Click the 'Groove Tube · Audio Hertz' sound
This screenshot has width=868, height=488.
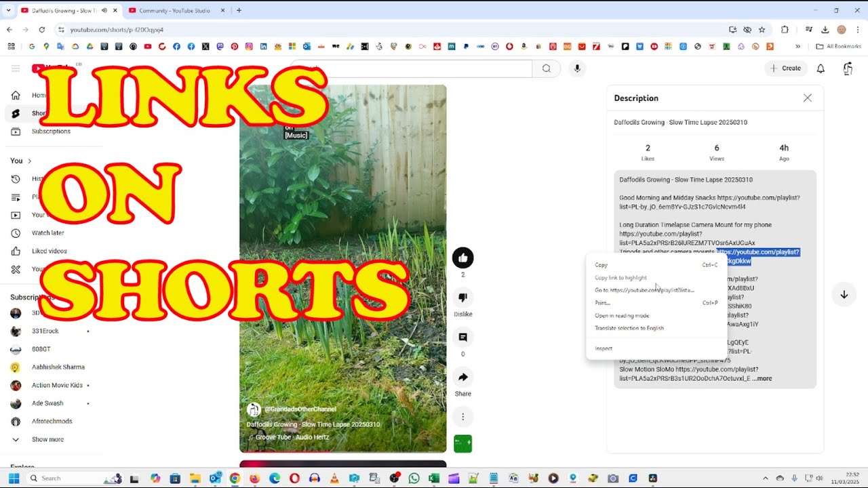click(292, 437)
